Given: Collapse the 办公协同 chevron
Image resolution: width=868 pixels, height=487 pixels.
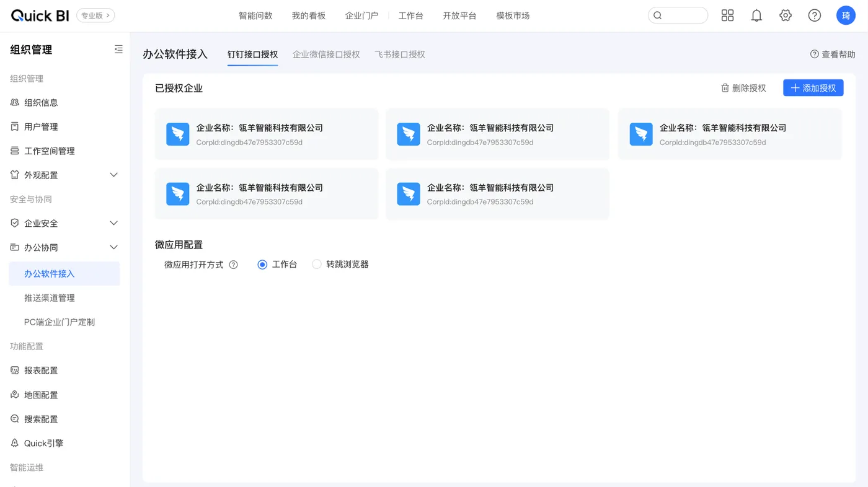Looking at the screenshot, I should tap(114, 247).
